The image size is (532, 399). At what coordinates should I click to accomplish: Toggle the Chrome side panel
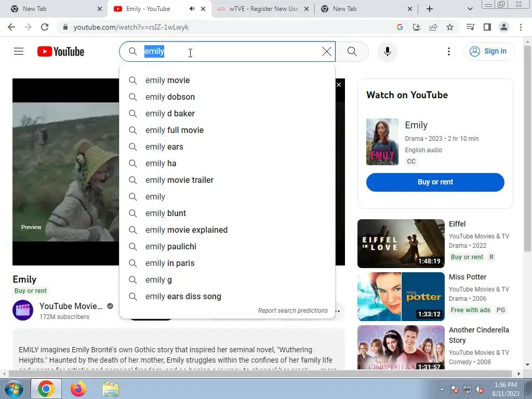click(487, 27)
